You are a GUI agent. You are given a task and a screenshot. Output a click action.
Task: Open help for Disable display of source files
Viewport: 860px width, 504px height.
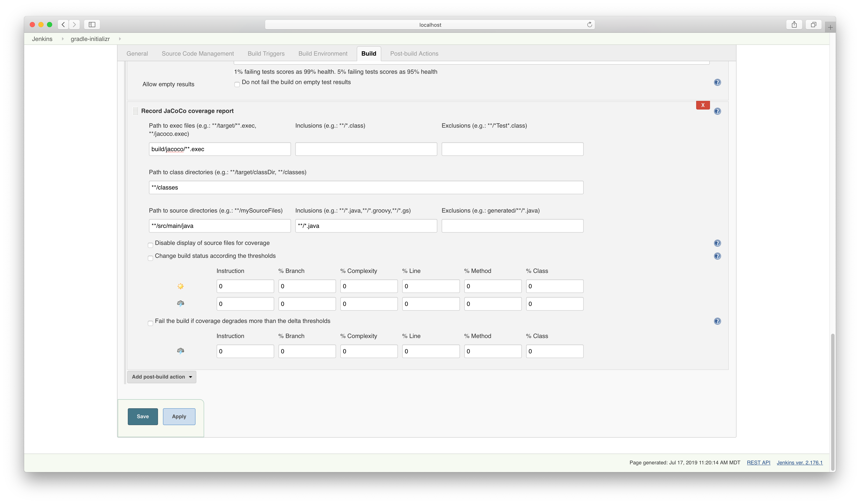pyautogui.click(x=717, y=243)
